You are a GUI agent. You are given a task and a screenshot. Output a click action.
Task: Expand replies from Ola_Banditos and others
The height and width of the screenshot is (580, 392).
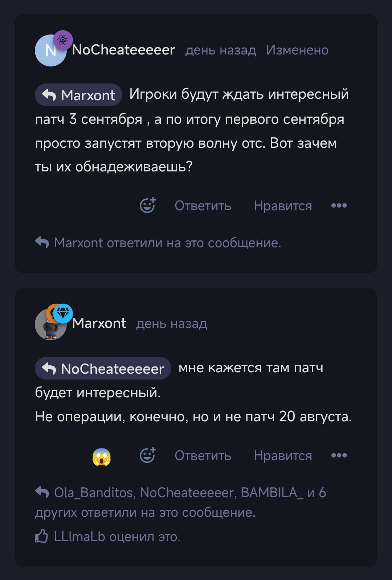(181, 502)
